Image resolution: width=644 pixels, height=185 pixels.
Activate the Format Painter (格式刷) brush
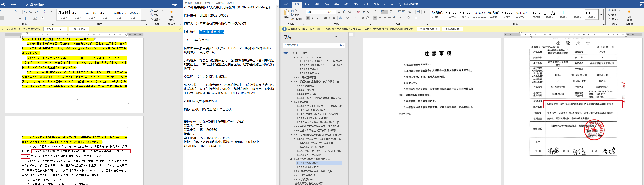coord(292,19)
